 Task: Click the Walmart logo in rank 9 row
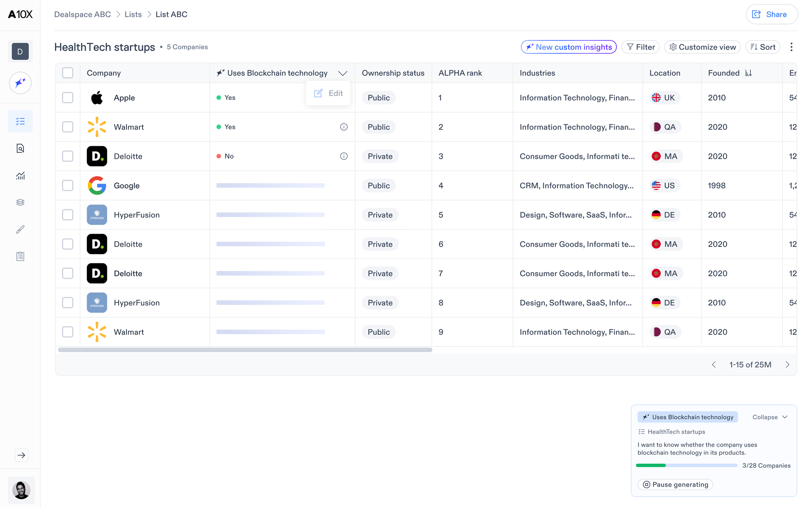point(97,332)
